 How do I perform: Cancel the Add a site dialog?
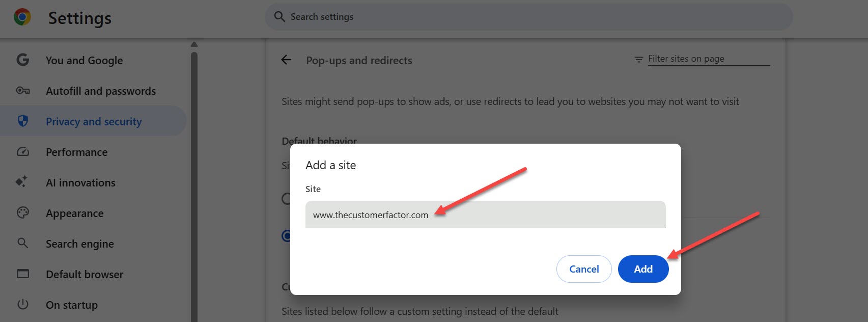[x=584, y=269]
